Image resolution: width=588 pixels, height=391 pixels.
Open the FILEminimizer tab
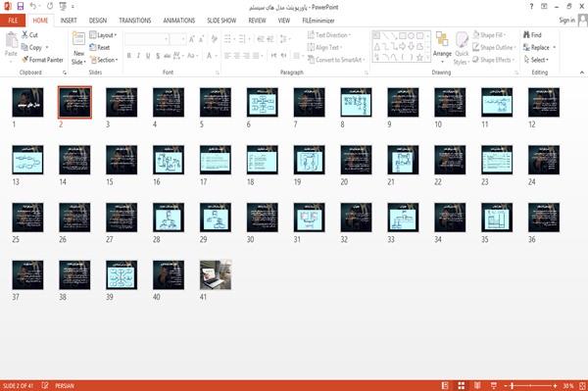point(318,21)
